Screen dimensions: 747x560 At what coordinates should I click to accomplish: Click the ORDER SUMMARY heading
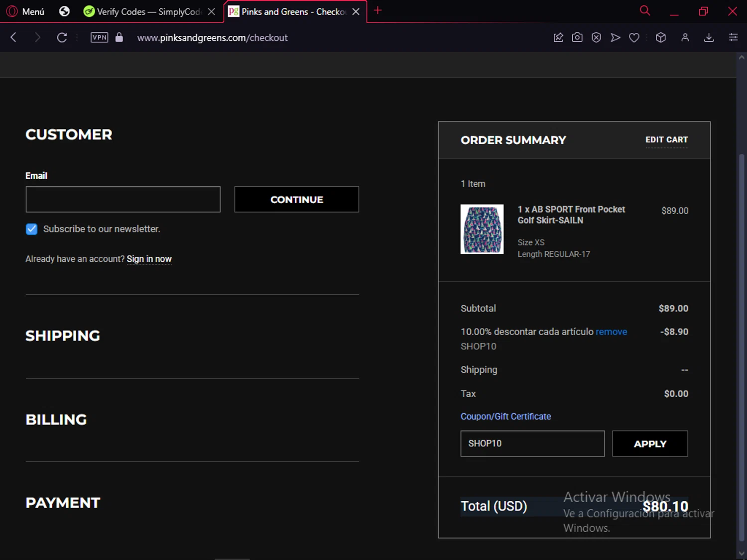(513, 140)
